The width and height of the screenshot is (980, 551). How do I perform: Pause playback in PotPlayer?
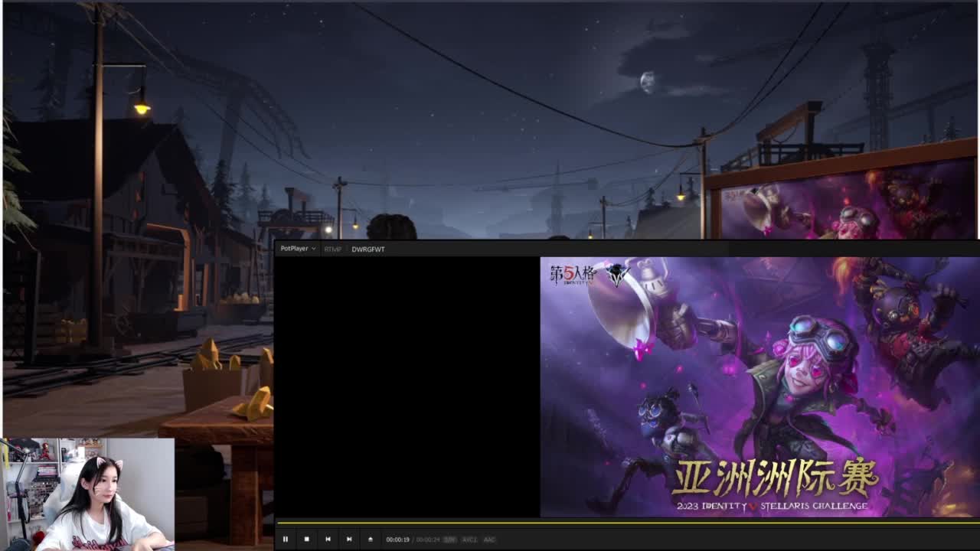[286, 540]
